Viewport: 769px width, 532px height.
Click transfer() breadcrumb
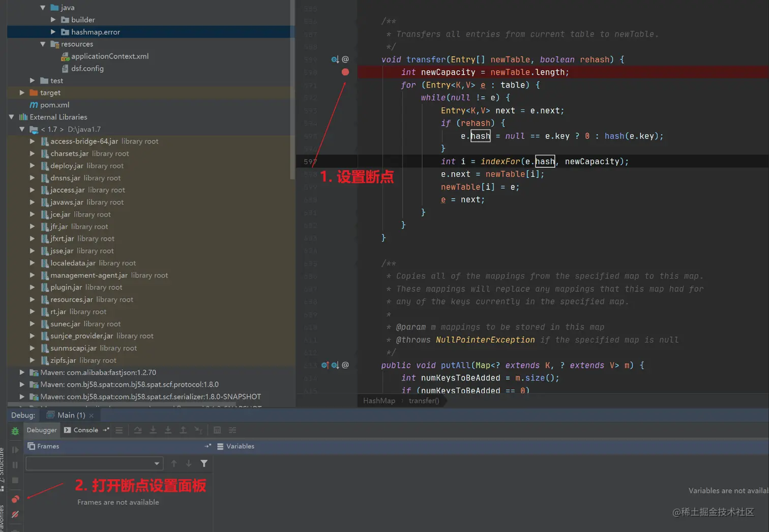point(424,401)
